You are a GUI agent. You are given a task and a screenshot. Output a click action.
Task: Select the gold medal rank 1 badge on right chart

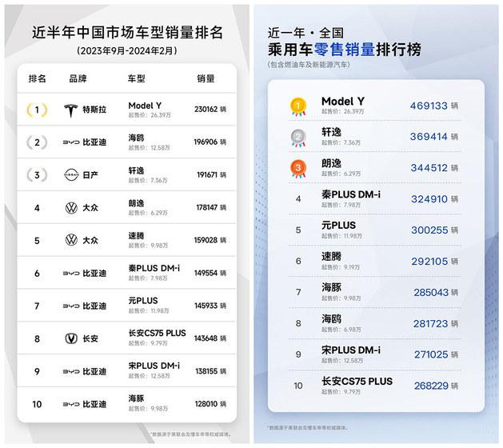(298, 105)
